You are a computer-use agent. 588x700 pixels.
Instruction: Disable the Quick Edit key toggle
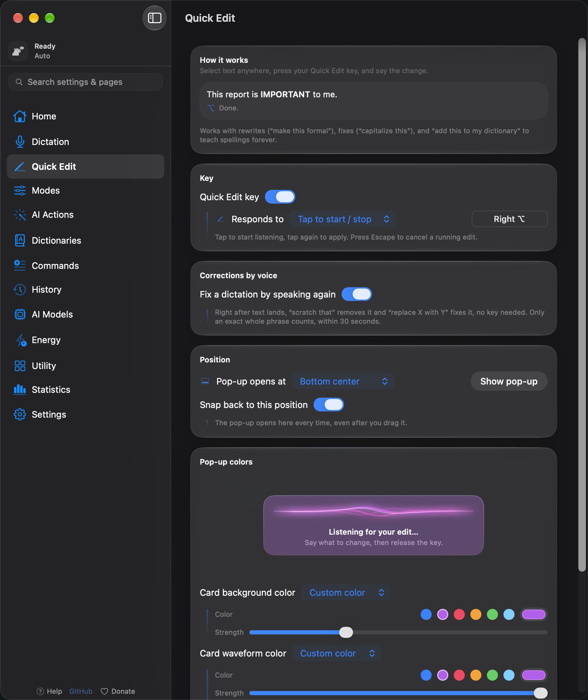coord(280,197)
